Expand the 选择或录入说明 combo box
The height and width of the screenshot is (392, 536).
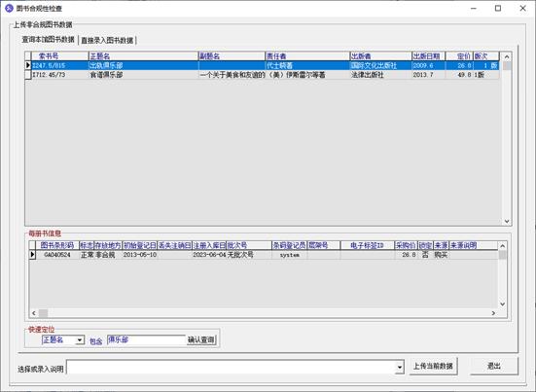click(399, 368)
